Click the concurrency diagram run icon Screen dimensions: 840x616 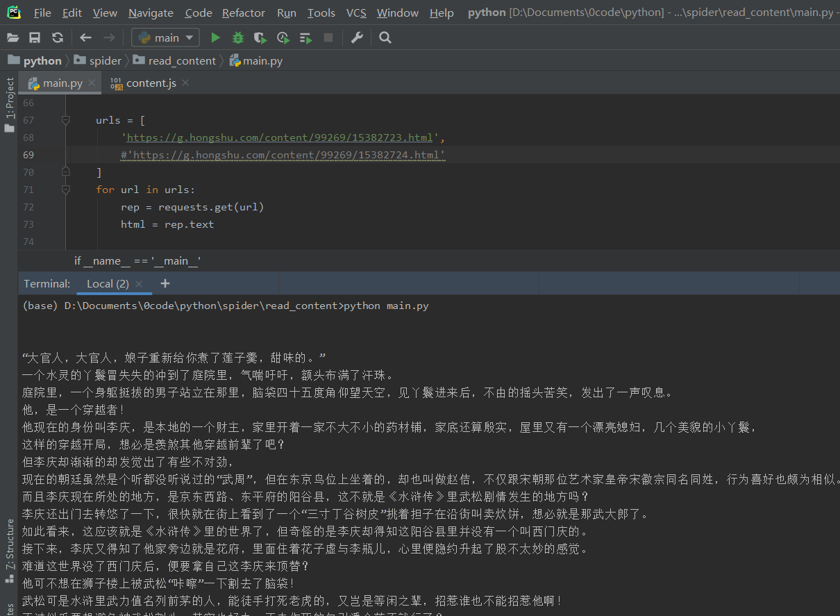pos(305,38)
